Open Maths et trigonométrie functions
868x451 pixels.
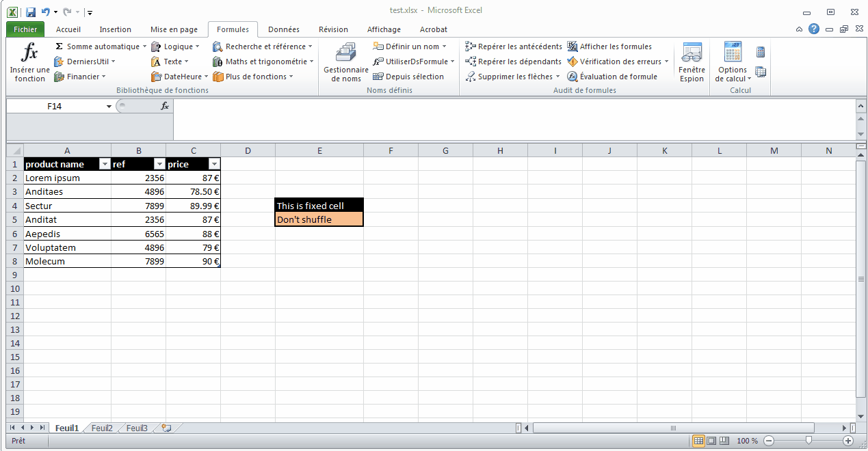263,61
